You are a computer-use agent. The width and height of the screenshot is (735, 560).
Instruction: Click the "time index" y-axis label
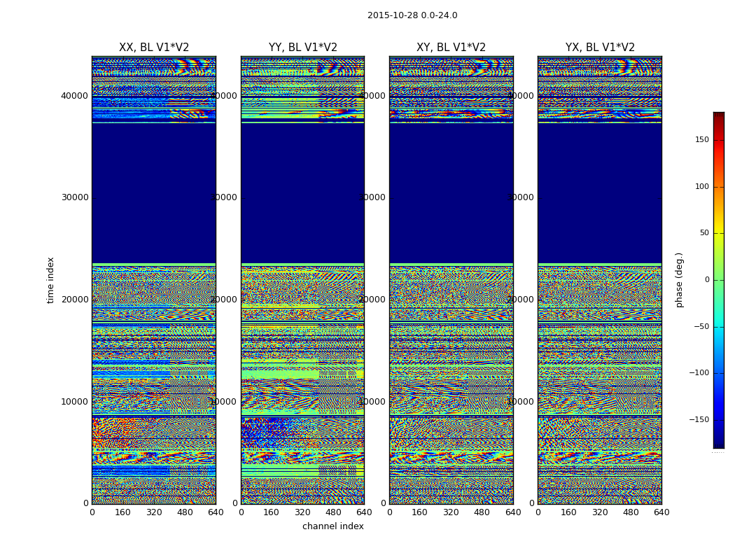(50, 280)
